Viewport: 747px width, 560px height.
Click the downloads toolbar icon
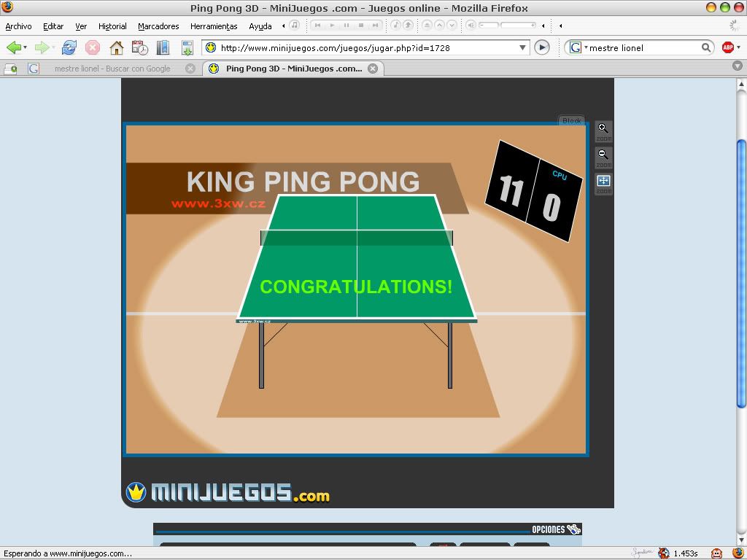pyautogui.click(x=187, y=47)
